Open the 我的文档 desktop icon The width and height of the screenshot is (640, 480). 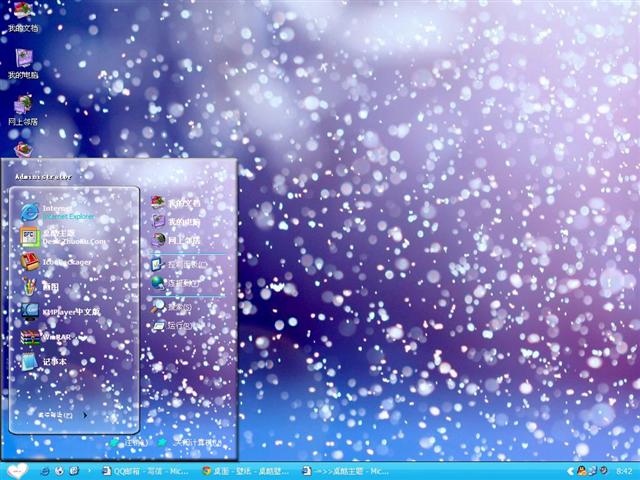[x=23, y=16]
